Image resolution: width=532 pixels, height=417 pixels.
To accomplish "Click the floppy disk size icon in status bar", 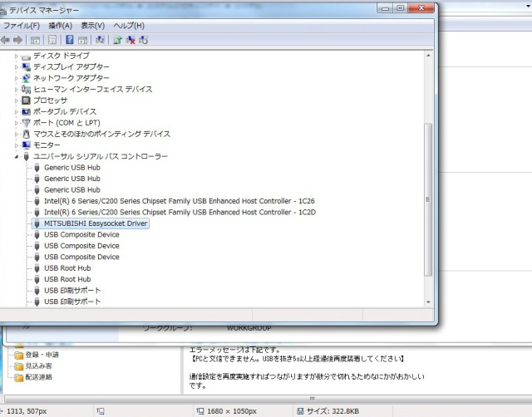I will pyautogui.click(x=300, y=411).
